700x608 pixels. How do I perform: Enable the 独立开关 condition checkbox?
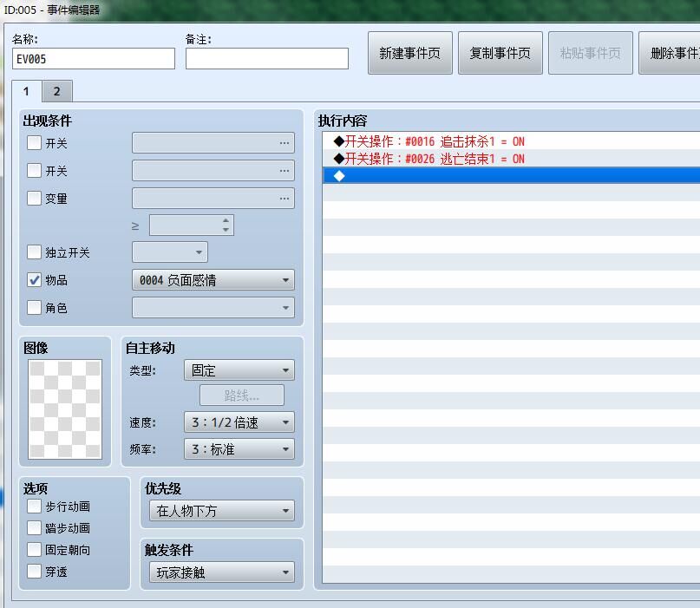(34, 252)
